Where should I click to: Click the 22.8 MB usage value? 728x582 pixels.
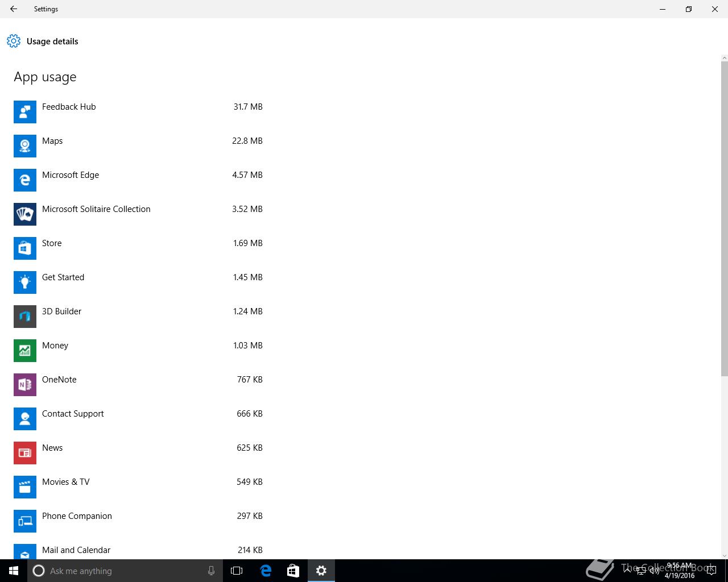pos(247,141)
